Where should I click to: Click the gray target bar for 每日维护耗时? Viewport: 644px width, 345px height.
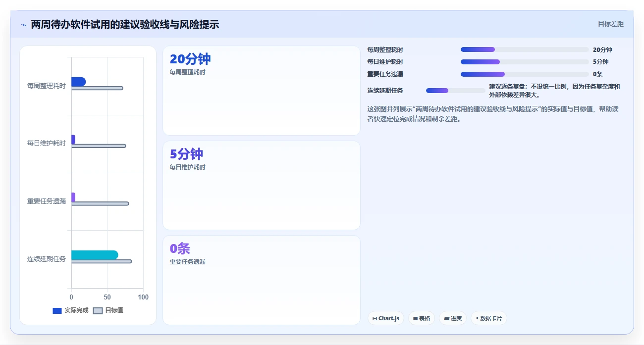(99, 146)
